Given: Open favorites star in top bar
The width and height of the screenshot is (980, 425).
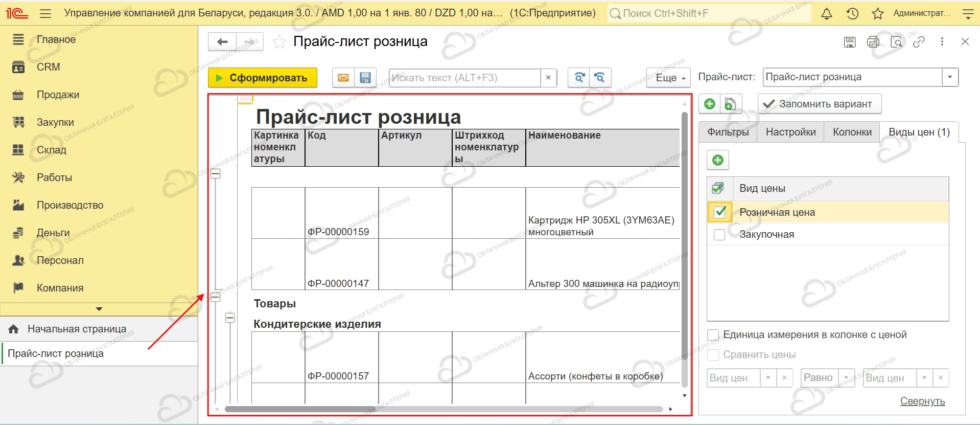Looking at the screenshot, I should click(877, 14).
